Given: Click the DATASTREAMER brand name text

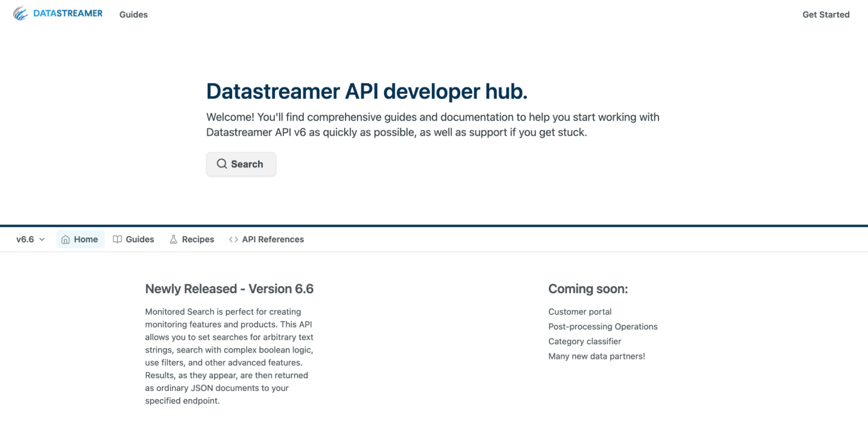Looking at the screenshot, I should point(68,13).
